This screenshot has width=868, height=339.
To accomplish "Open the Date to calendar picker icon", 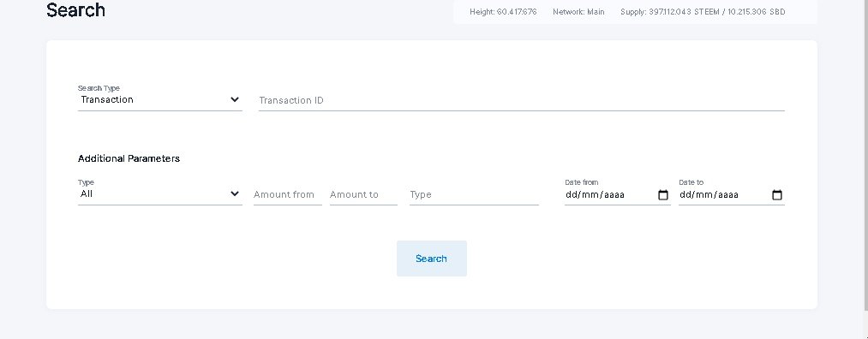I will pyautogui.click(x=777, y=194).
